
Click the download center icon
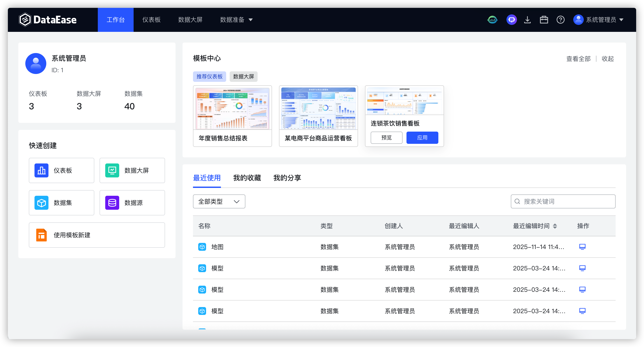527,19
